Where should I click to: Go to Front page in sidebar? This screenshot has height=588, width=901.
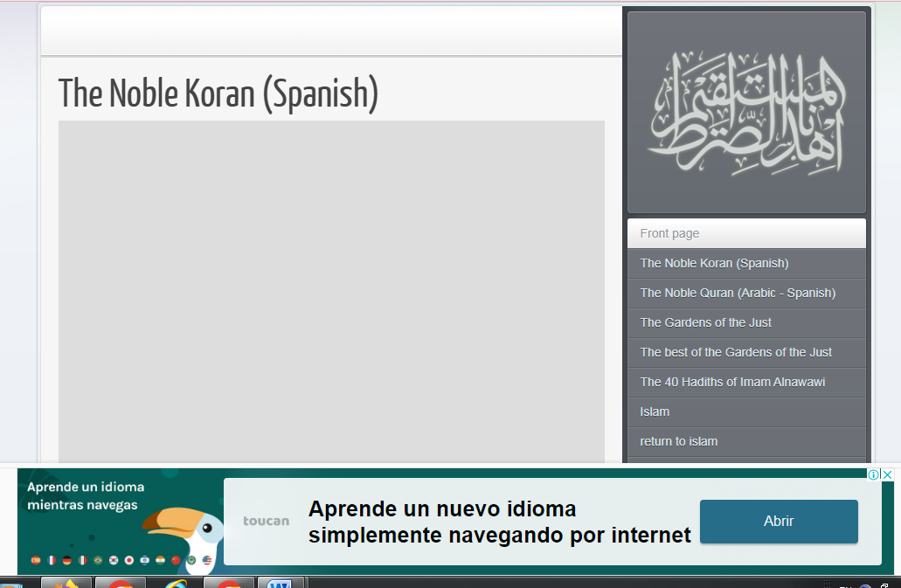click(669, 233)
